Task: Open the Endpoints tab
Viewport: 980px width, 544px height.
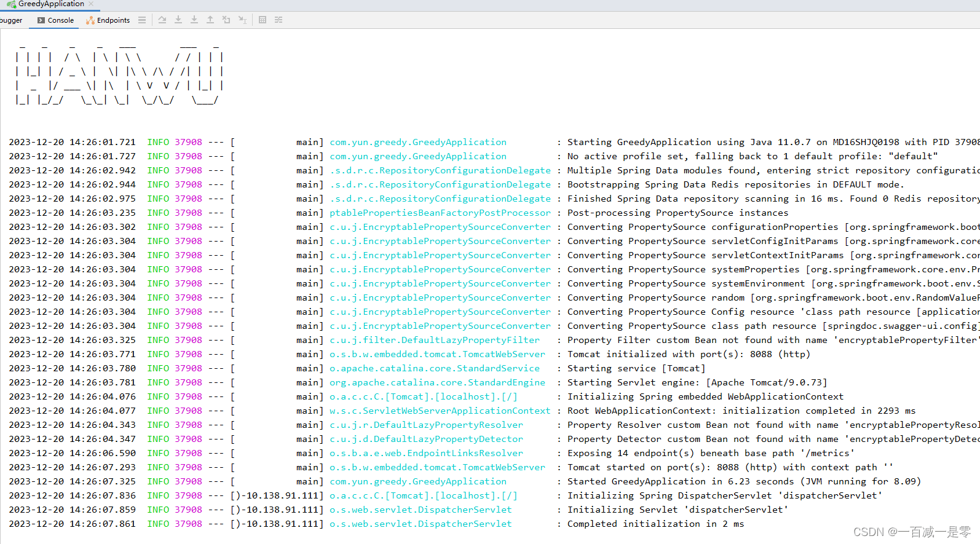Action: (x=108, y=20)
